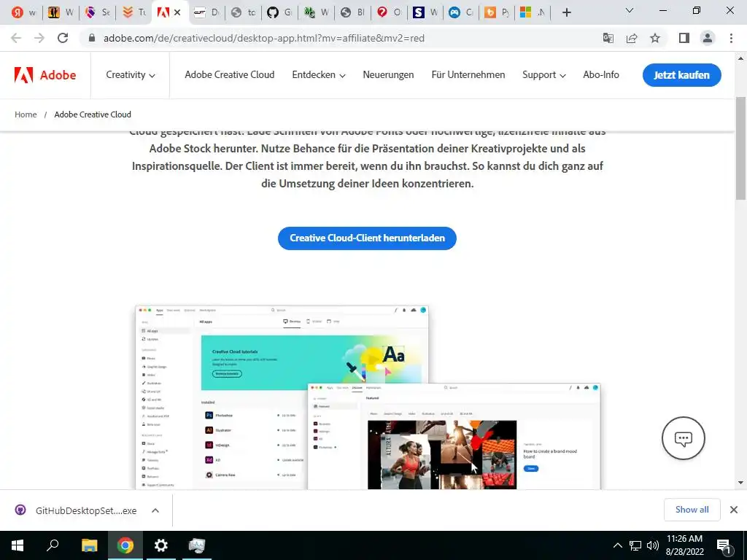Toggle the browser side panel icon
The width and height of the screenshot is (747, 560).
click(684, 38)
